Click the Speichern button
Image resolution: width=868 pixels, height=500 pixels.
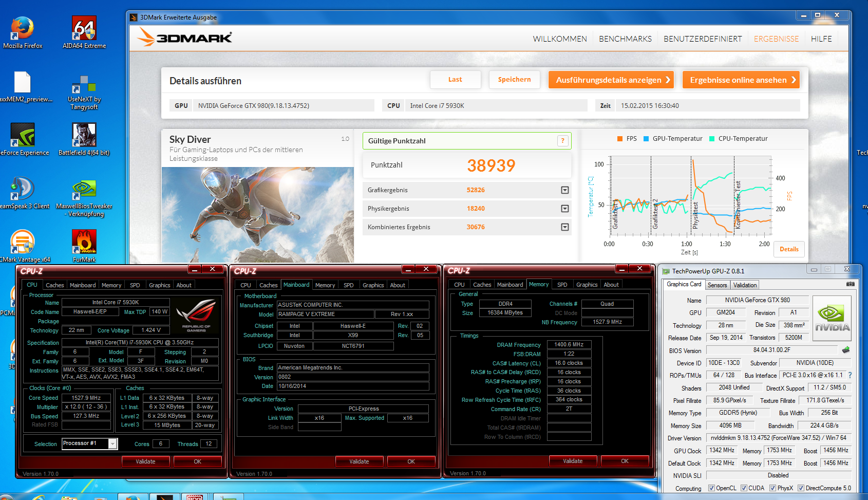pyautogui.click(x=514, y=80)
